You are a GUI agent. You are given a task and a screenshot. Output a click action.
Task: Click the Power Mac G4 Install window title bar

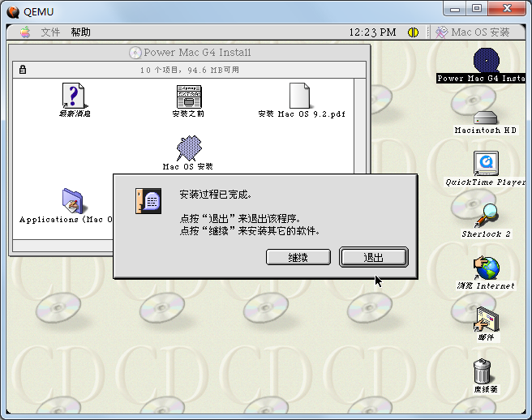190,53
